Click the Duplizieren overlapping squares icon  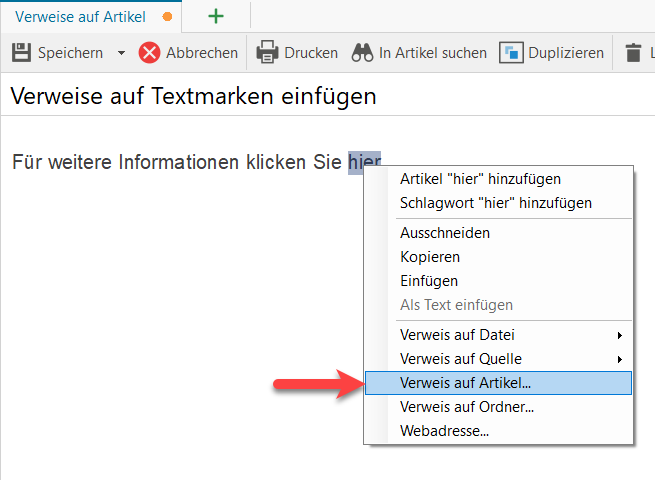pyautogui.click(x=511, y=53)
